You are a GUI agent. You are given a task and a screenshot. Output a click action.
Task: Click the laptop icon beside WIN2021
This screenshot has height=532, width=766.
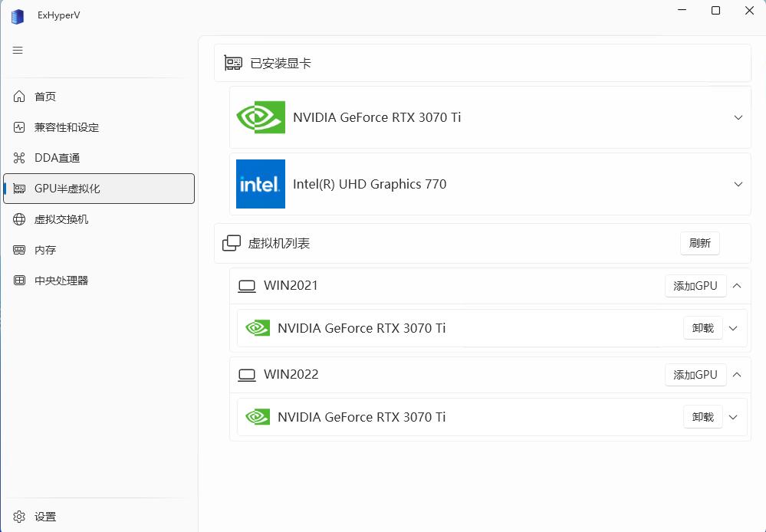(x=246, y=286)
